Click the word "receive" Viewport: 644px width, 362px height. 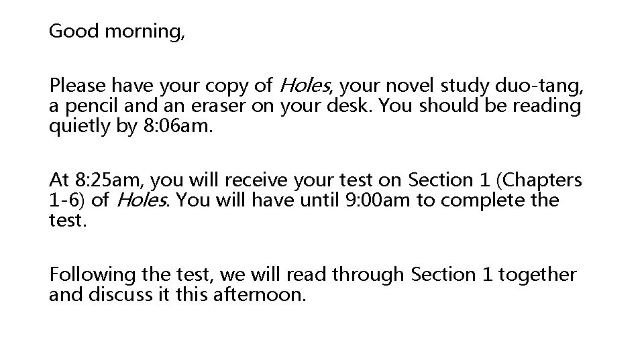pos(258,180)
